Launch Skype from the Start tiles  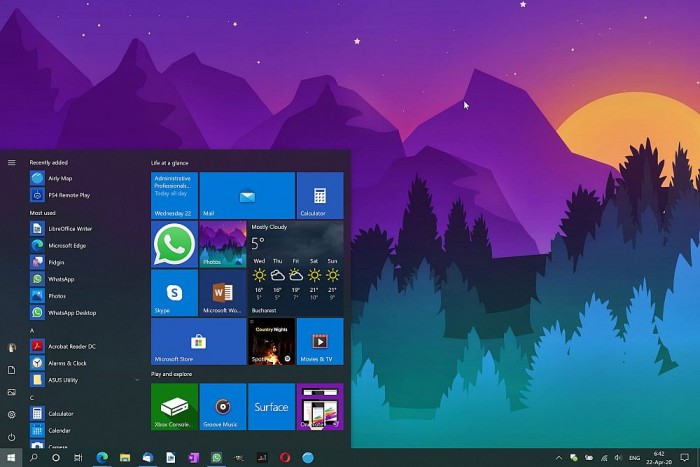click(x=174, y=292)
